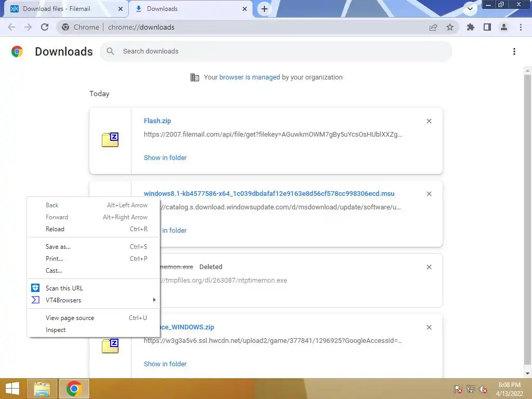Expand the VT4Browsers submenu

94,300
